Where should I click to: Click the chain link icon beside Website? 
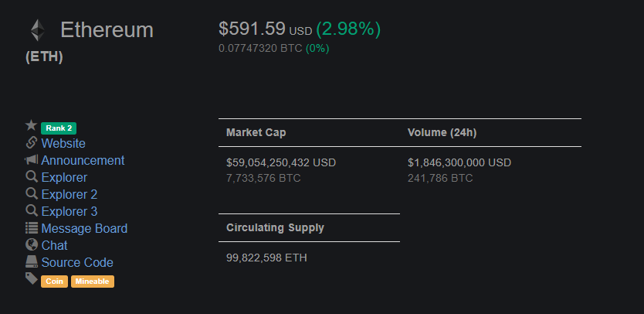pos(32,143)
